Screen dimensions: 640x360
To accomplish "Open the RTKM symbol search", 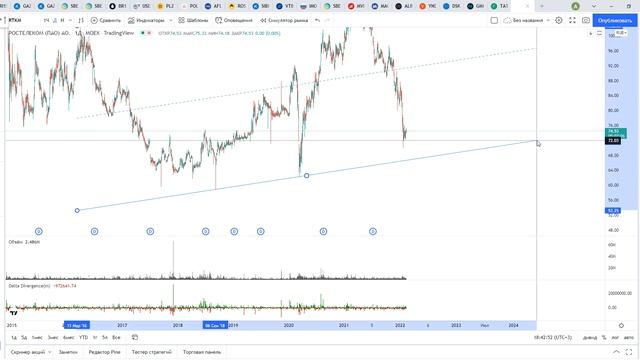I will click(x=15, y=20).
